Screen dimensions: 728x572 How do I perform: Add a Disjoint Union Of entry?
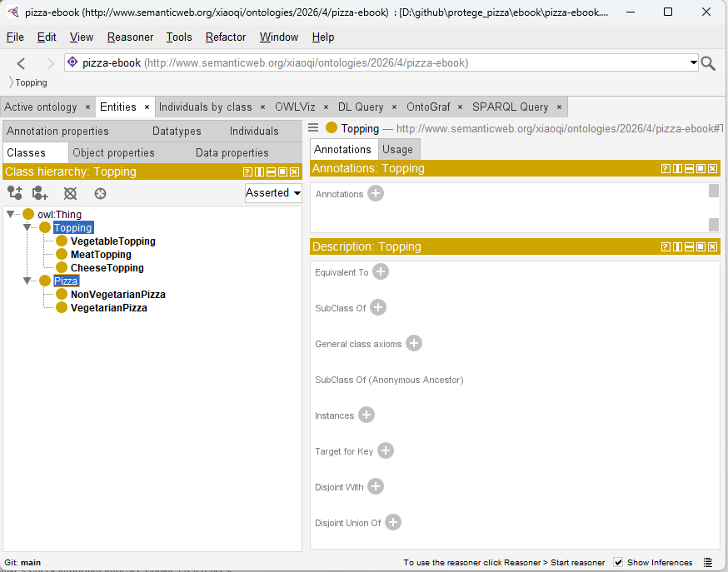click(x=393, y=522)
